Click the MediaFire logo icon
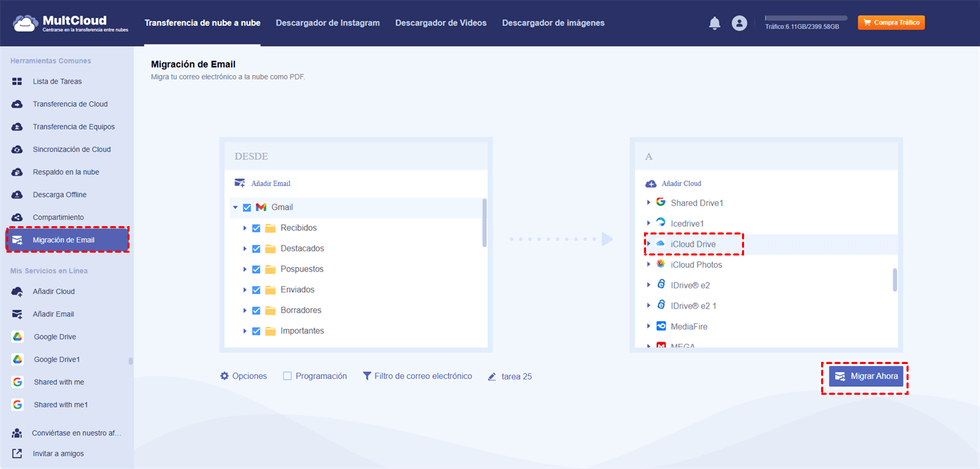980x469 pixels. pyautogui.click(x=660, y=326)
